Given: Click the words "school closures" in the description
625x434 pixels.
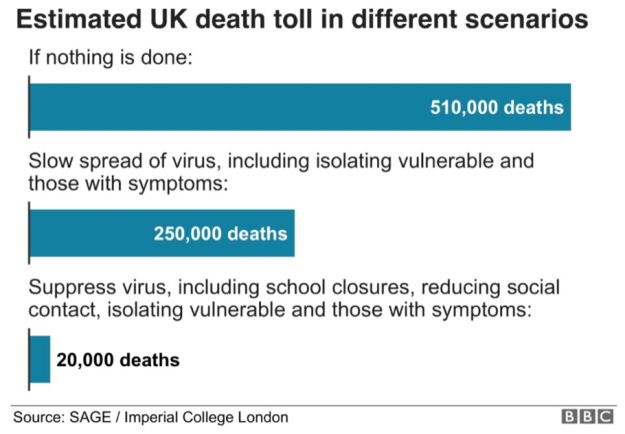Looking at the screenshot, I should pos(304,288).
